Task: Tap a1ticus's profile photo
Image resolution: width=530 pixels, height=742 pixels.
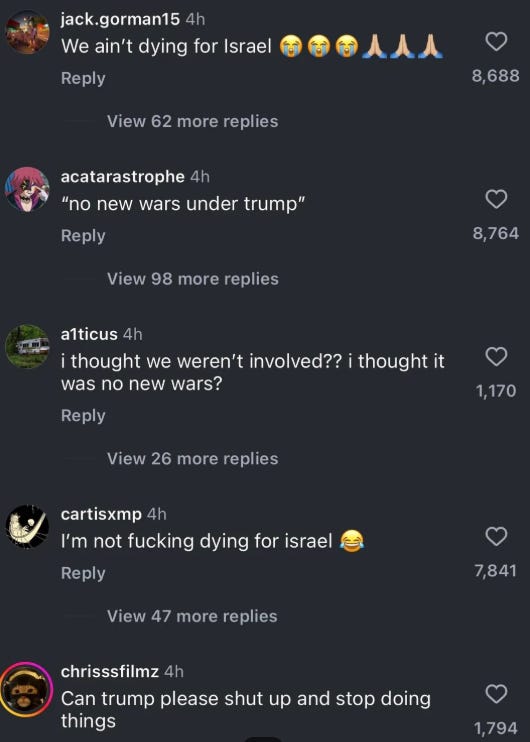Action: tap(27, 347)
